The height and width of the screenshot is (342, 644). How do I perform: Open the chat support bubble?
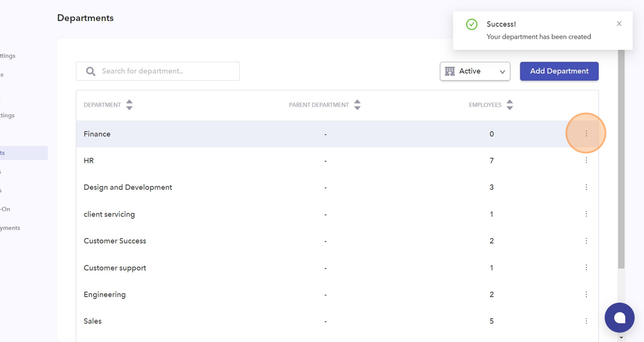pos(619,317)
